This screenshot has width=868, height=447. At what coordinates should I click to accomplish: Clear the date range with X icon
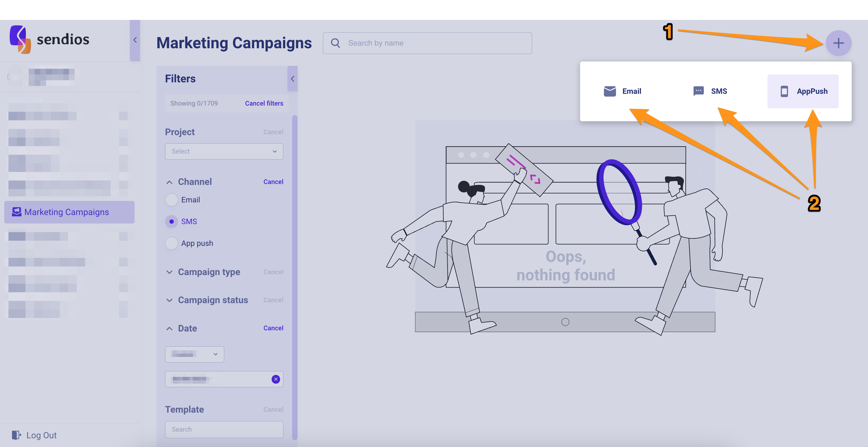(x=276, y=379)
